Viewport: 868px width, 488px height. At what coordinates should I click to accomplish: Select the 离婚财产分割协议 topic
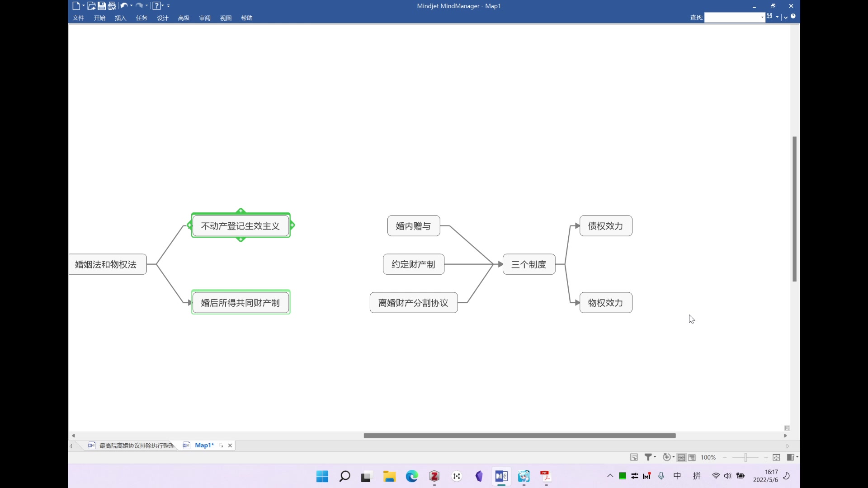coord(414,303)
